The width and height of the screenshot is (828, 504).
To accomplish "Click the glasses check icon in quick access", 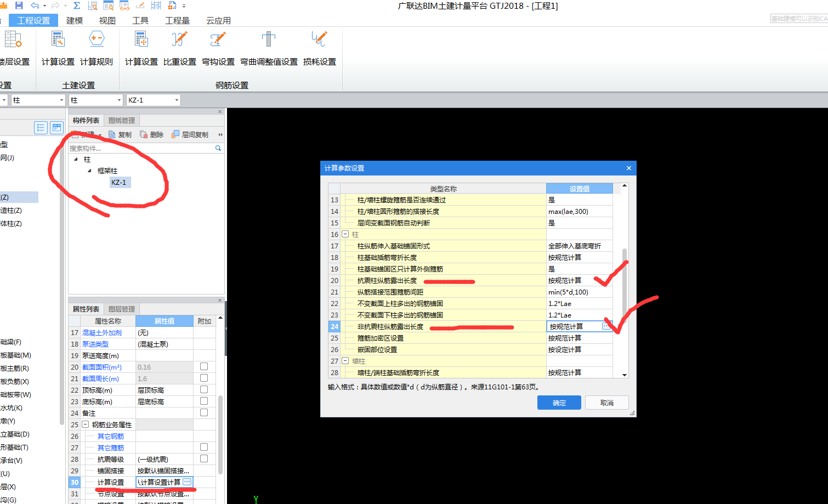I will [x=124, y=5].
